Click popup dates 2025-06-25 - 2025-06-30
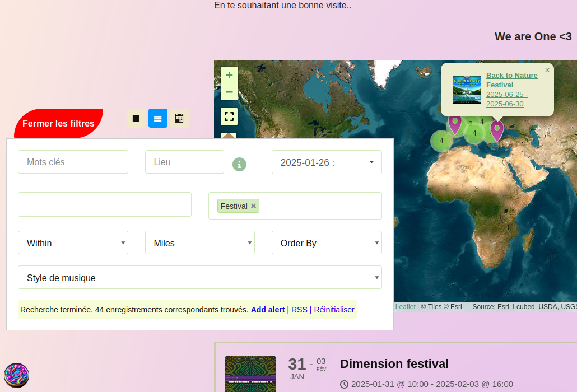 pyautogui.click(x=507, y=99)
